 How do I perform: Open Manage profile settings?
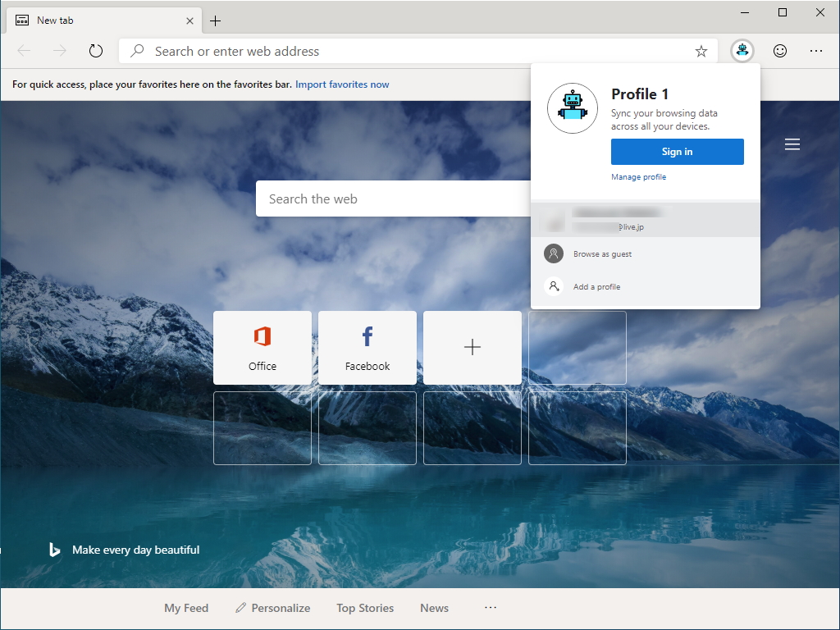coord(638,176)
